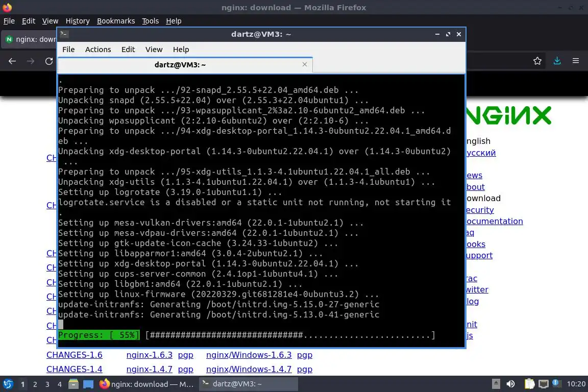
Task: Open nginx twitter link
Action: (477, 289)
